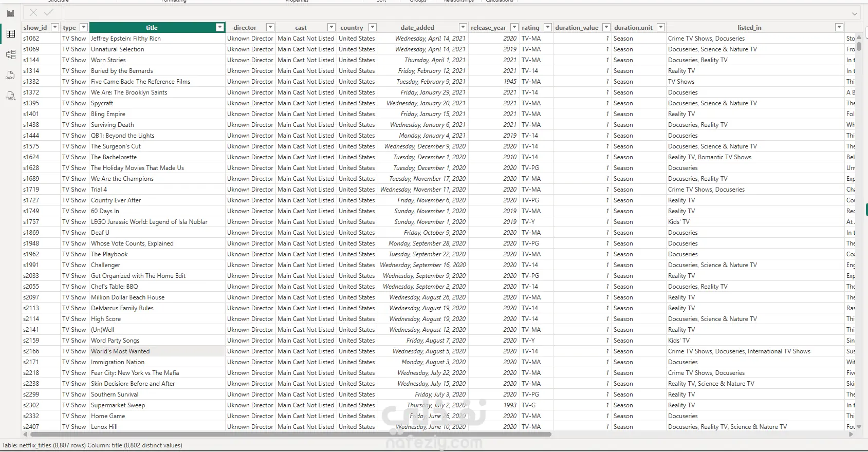The width and height of the screenshot is (868, 452).
Task: Select release_year cell '1945'
Action: (494, 82)
